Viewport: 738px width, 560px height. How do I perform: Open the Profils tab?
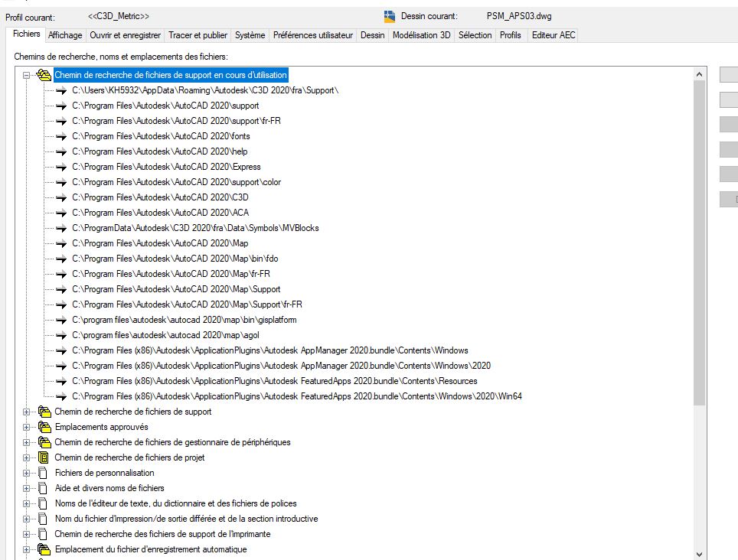pos(510,35)
